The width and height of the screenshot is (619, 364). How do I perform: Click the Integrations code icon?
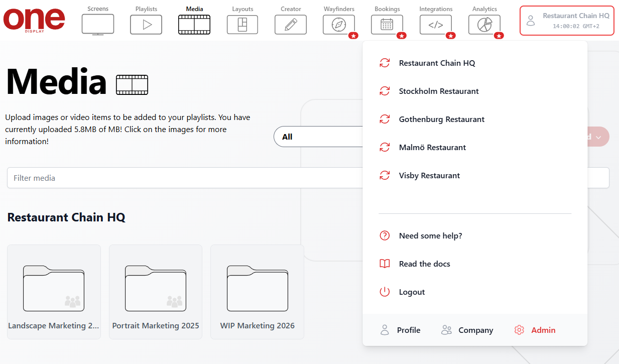(x=435, y=23)
